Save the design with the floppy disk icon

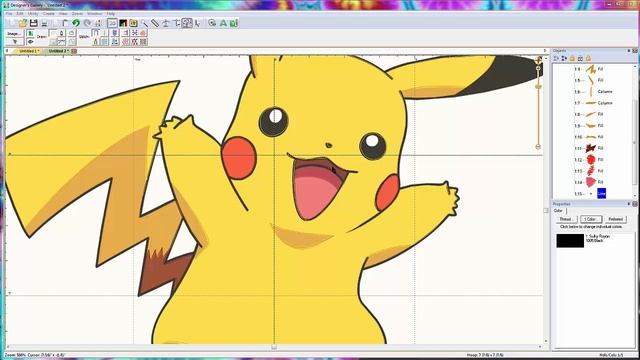33,23
